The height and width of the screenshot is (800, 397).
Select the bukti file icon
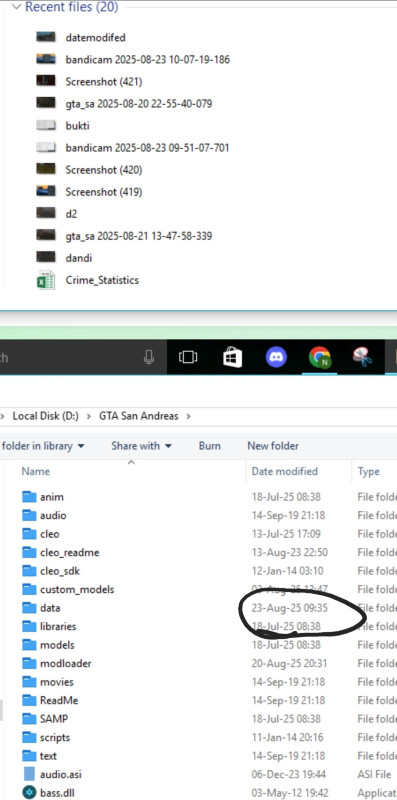[x=46, y=125]
